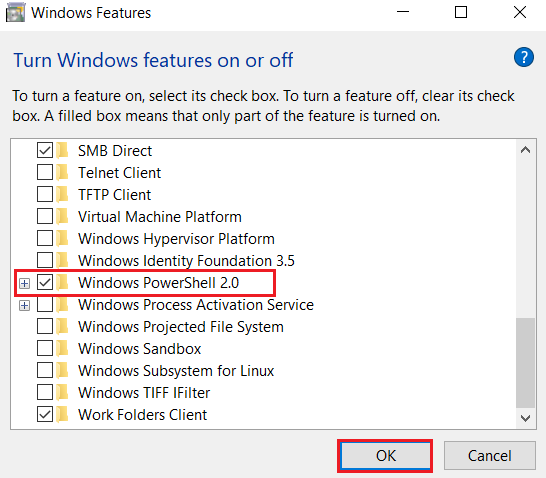This screenshot has height=478, width=546.
Task: Select the "Work Folders Client" entry
Action: click(142, 415)
